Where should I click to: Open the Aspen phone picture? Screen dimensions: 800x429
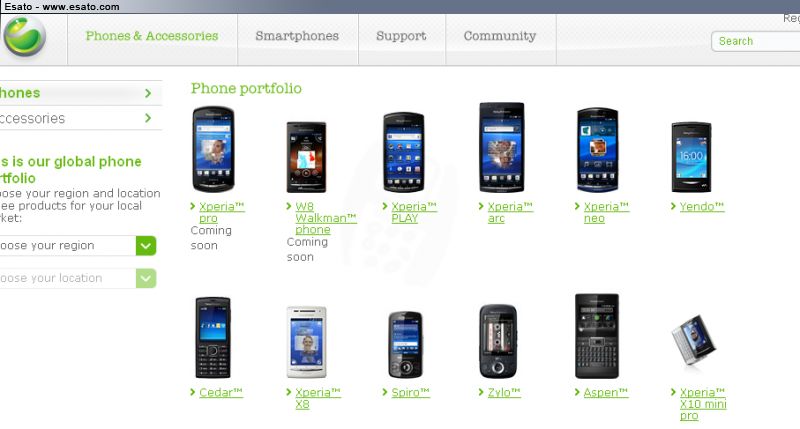(x=597, y=336)
